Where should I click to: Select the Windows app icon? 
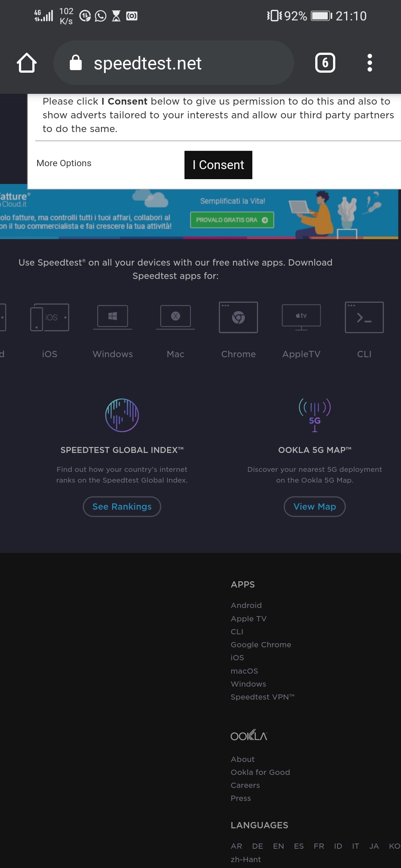[x=113, y=317]
